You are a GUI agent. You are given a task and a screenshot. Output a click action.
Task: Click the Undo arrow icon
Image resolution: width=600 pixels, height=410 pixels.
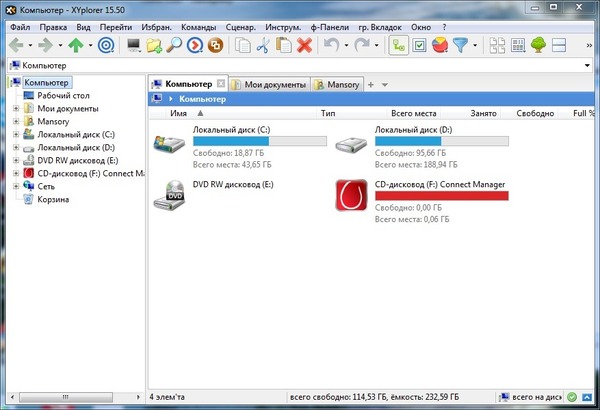pos(332,45)
